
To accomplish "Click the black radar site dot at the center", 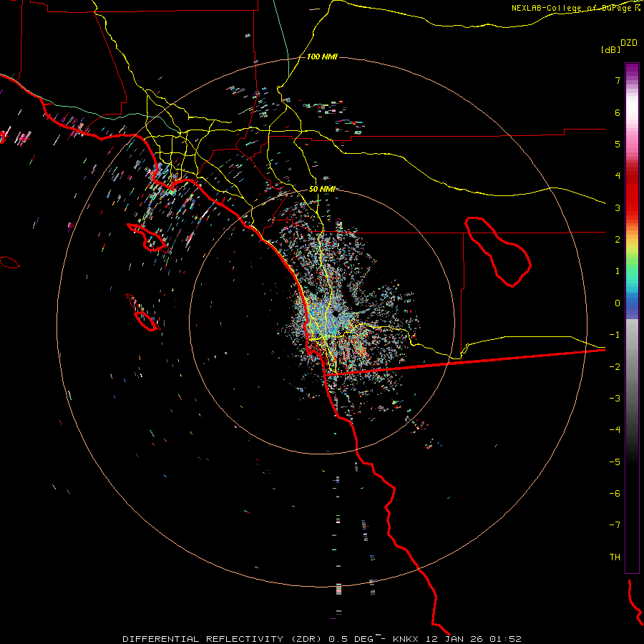I will pos(336,313).
